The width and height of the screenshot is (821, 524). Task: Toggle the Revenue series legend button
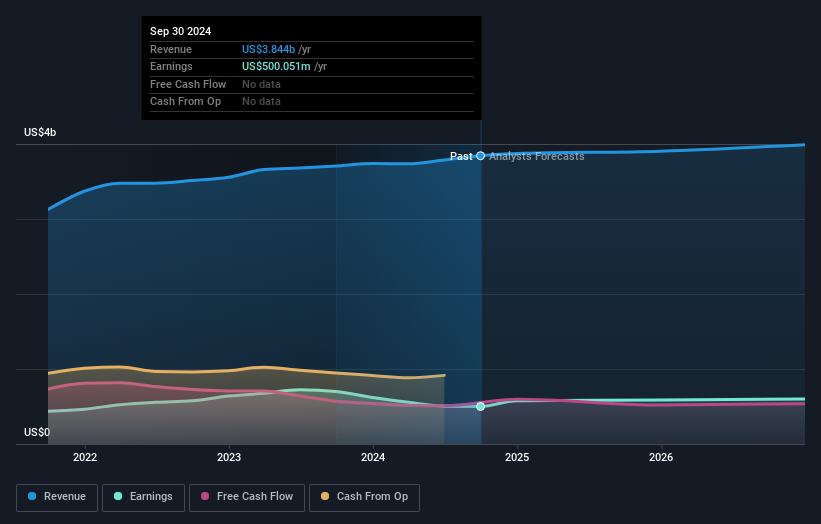[x=57, y=497]
